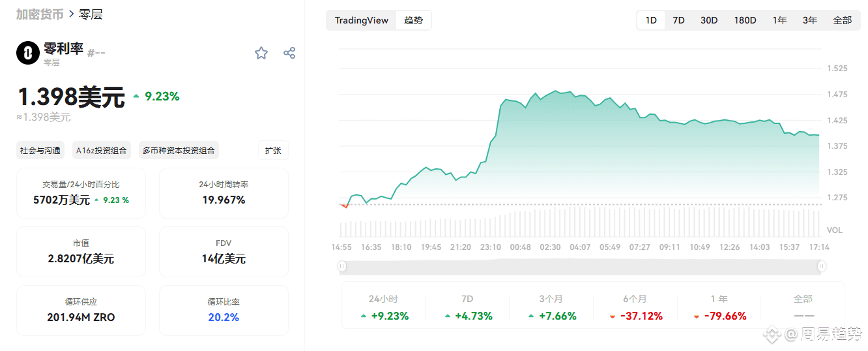The image size is (868, 351).
Task: Click the right chart range slider handle
Action: [822, 266]
